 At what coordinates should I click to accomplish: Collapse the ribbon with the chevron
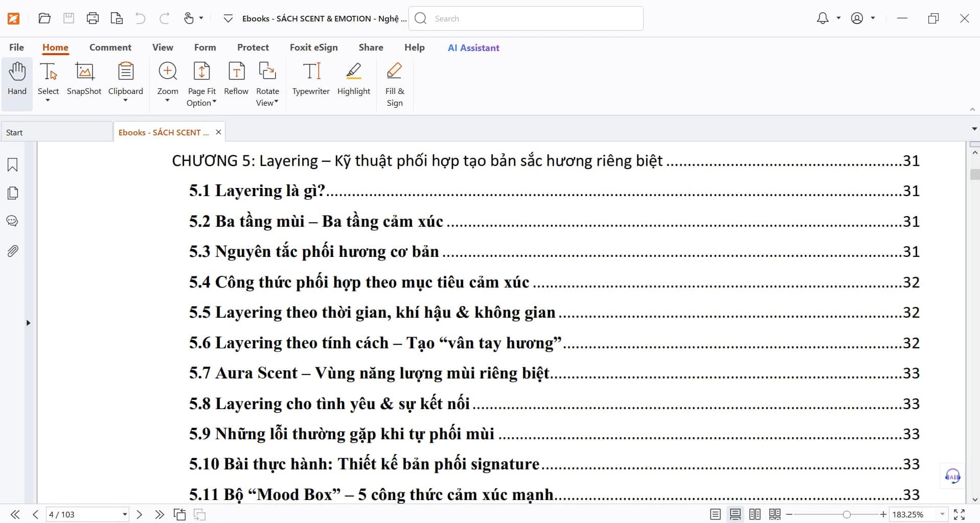tap(972, 109)
